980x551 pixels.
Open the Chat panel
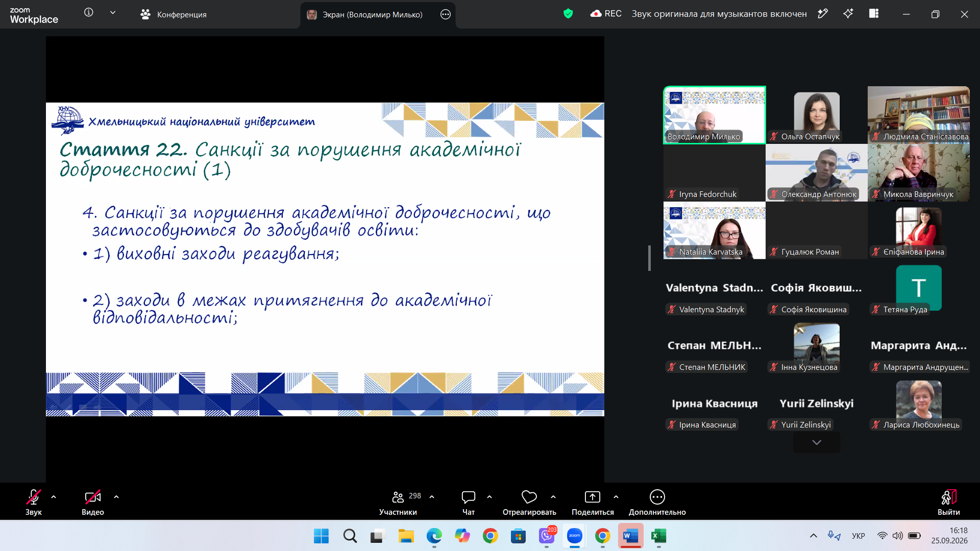(x=468, y=503)
